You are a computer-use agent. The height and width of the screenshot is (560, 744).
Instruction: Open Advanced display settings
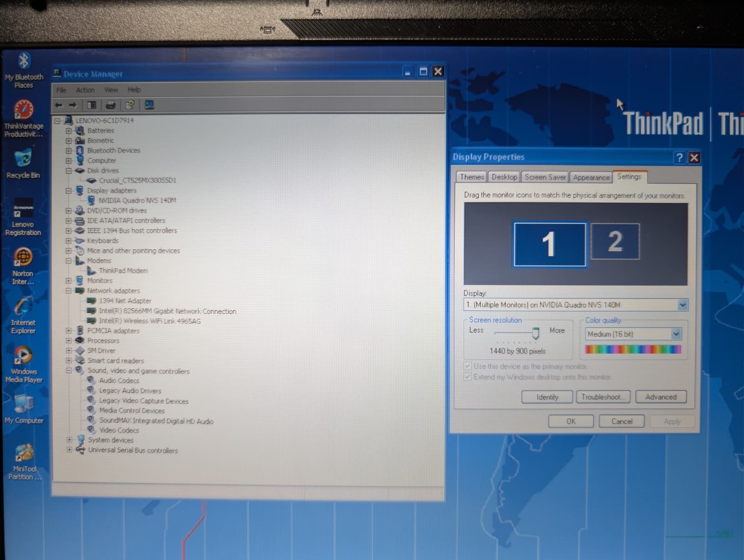click(x=661, y=397)
